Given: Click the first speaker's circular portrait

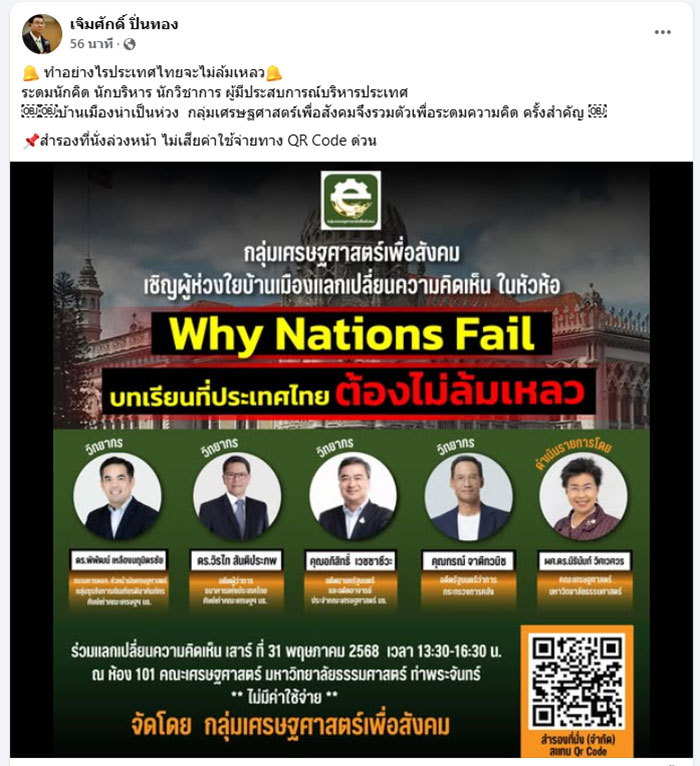Looking at the screenshot, I should click(118, 496).
